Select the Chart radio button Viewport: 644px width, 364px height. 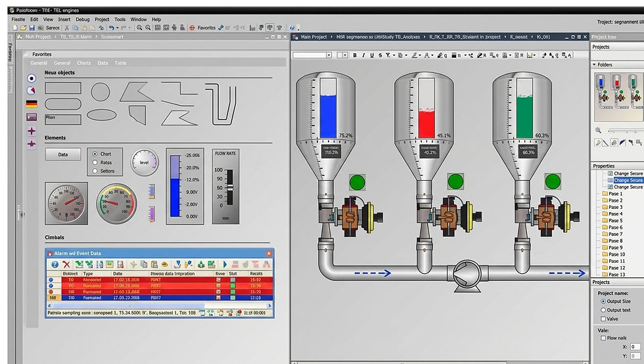point(95,154)
